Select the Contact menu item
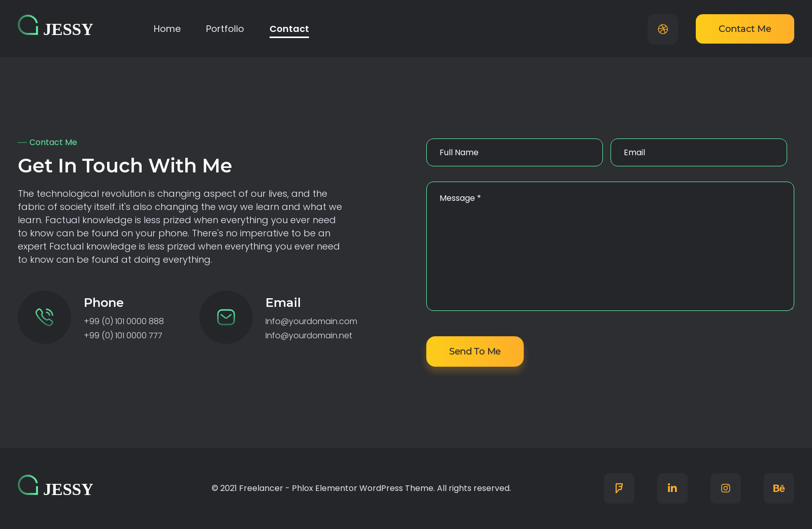 click(x=289, y=29)
